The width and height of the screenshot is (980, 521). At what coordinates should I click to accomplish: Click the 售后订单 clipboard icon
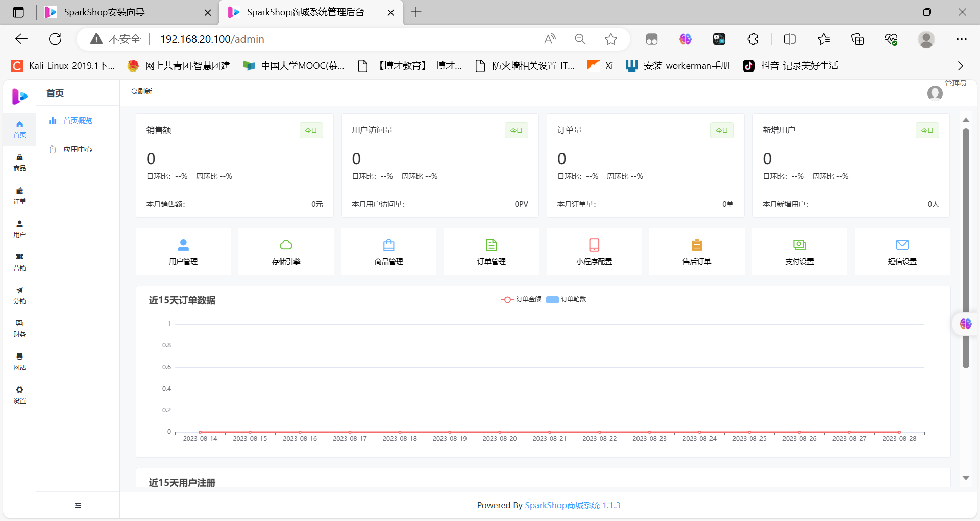pyautogui.click(x=697, y=245)
